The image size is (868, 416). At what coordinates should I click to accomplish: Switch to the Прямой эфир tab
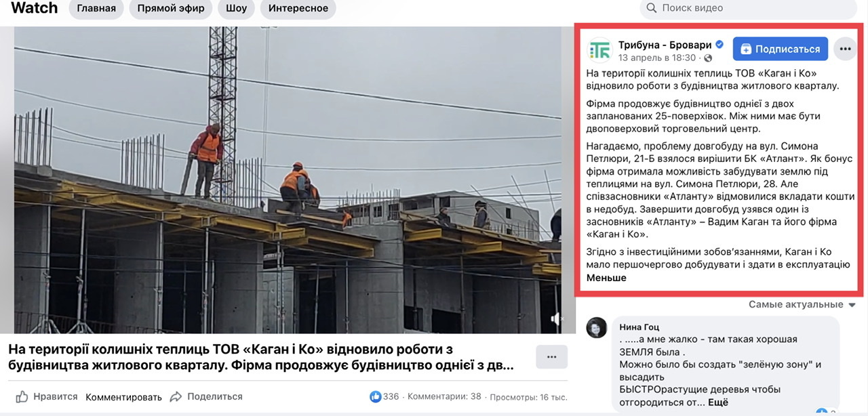(171, 8)
